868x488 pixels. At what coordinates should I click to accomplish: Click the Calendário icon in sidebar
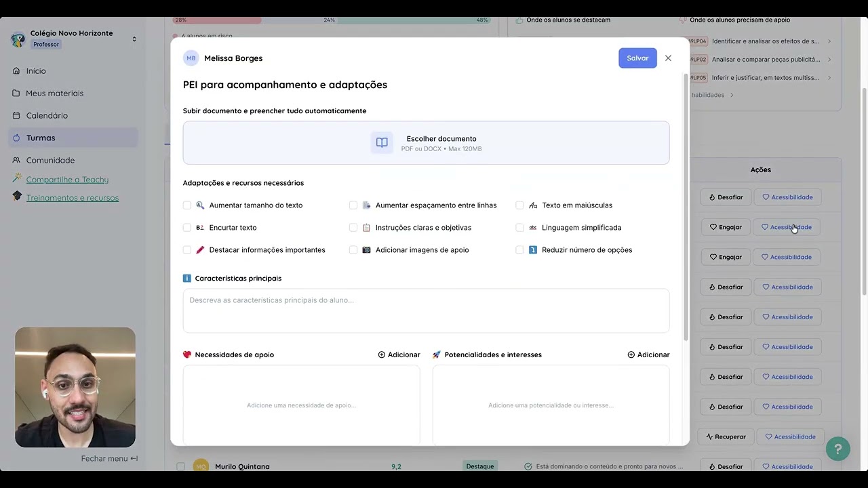click(x=16, y=115)
